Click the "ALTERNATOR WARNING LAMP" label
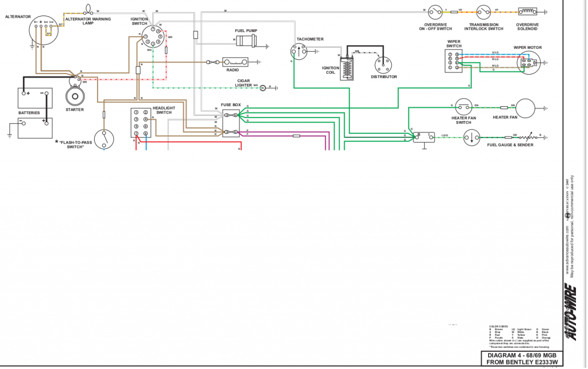588x369 pixels. point(88,21)
